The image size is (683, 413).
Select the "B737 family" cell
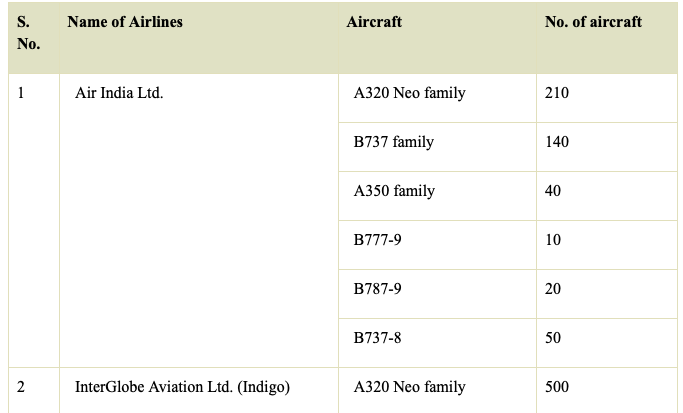point(393,142)
